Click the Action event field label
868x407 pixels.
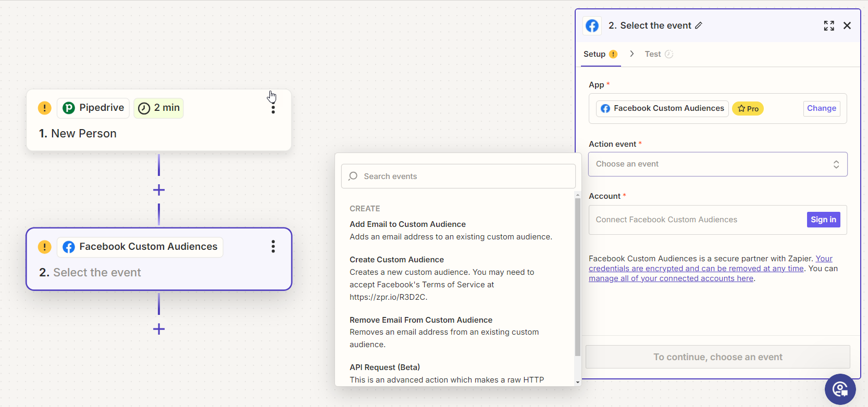click(x=612, y=144)
